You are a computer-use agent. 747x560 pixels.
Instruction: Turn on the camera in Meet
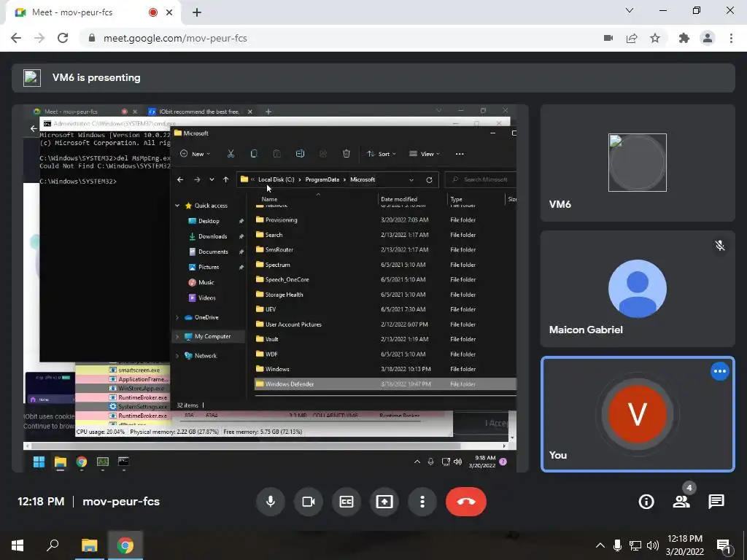(309, 502)
